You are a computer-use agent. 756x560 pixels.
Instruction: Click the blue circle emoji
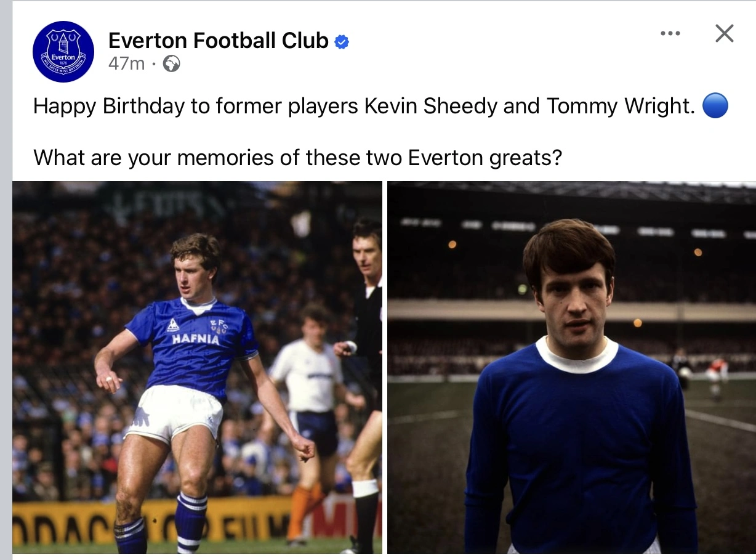[715, 106]
